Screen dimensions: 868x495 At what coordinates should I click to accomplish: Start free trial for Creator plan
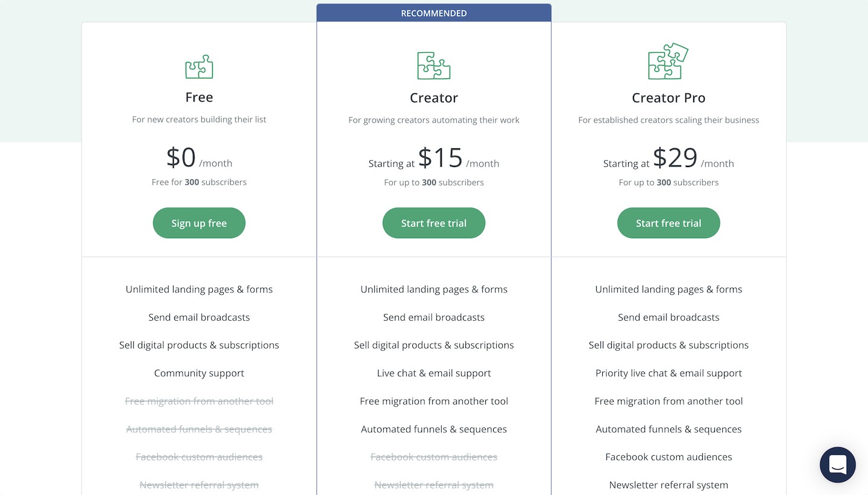434,223
